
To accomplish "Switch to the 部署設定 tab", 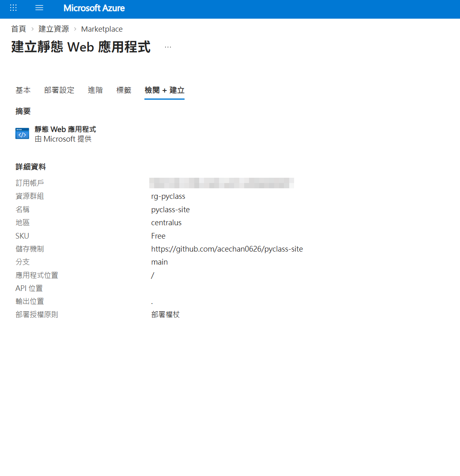I will tap(59, 90).
